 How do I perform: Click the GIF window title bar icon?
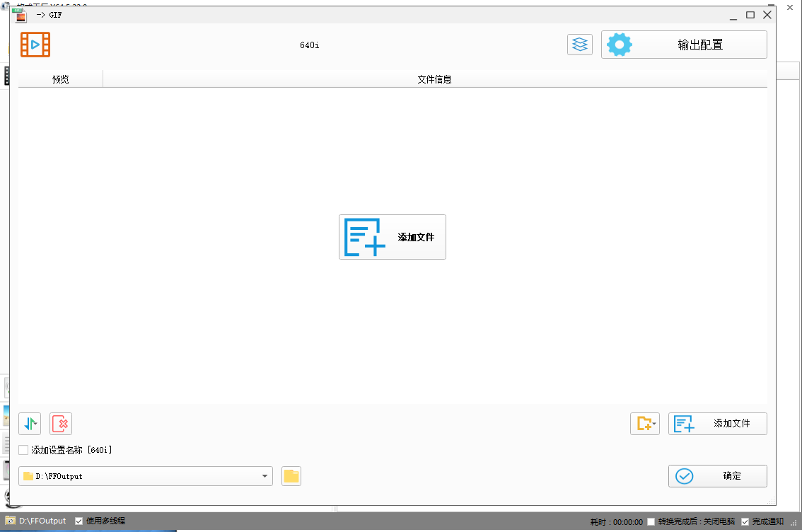coord(21,14)
